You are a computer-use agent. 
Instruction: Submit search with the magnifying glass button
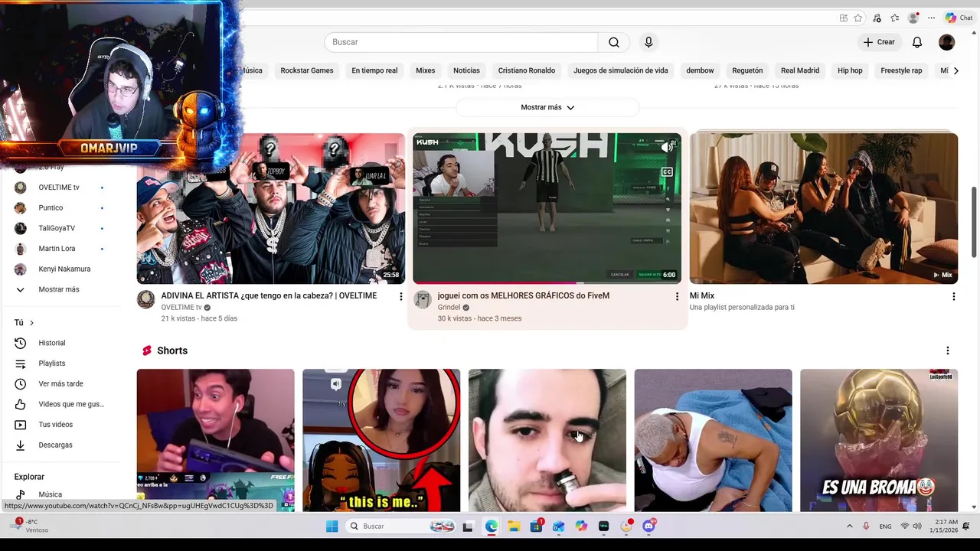614,42
